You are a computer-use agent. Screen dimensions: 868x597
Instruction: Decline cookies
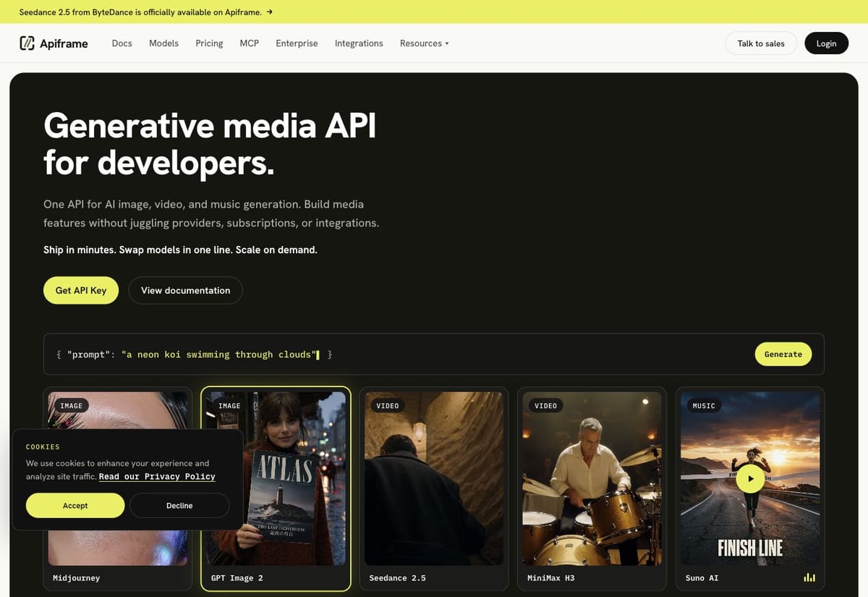(x=179, y=505)
